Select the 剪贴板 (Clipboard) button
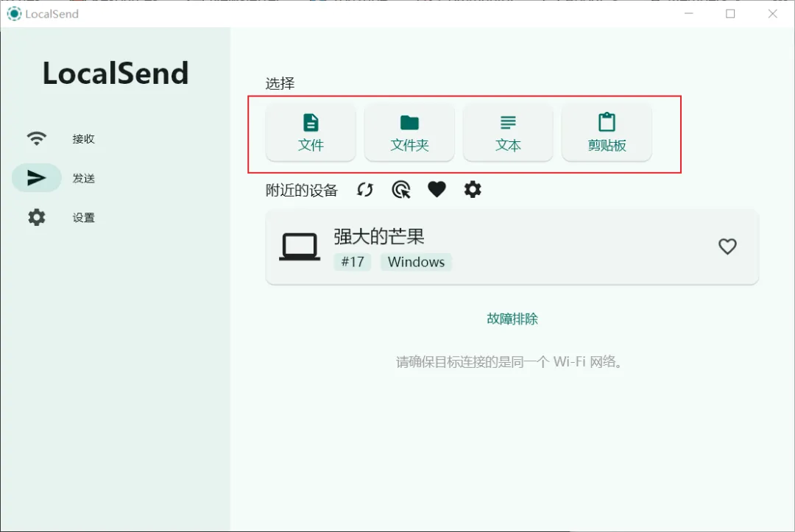 tap(607, 132)
